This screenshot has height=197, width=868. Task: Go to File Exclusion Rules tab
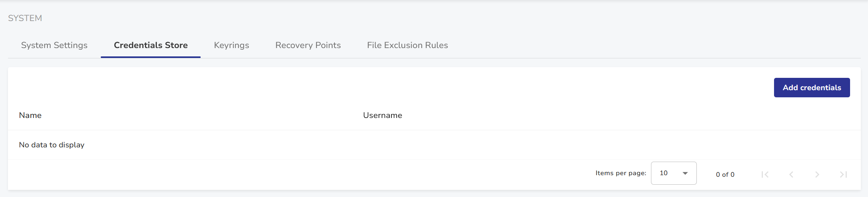click(407, 45)
